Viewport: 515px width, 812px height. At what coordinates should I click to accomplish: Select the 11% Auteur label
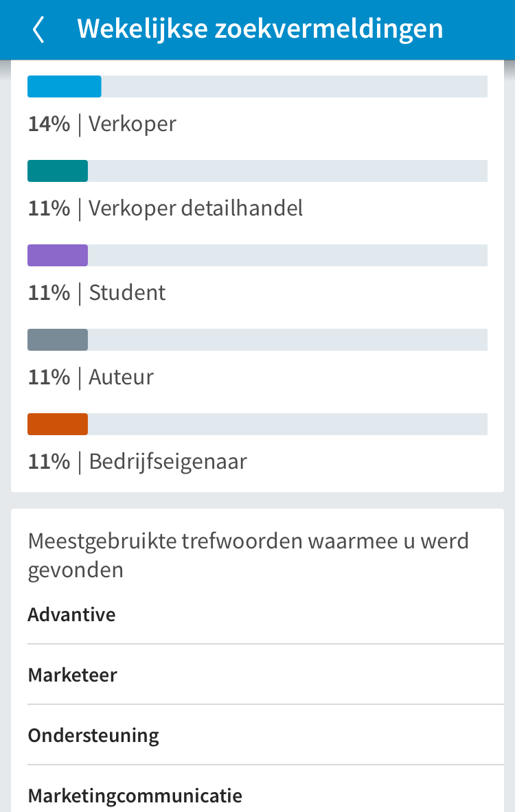coord(91,378)
